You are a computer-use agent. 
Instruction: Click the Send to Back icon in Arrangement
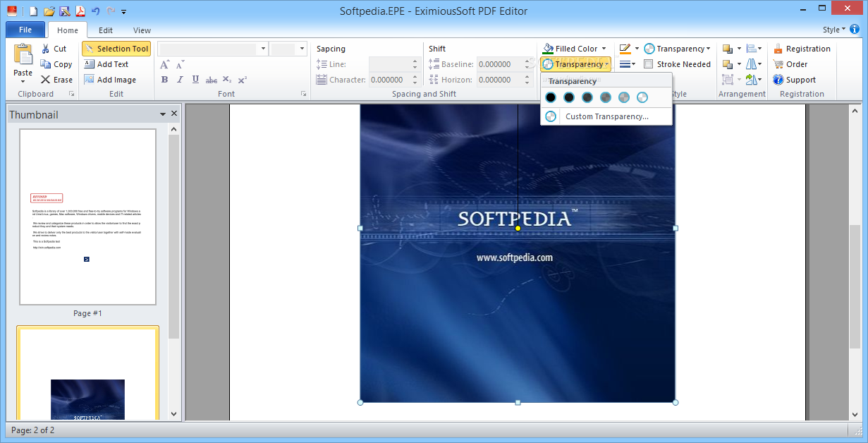pos(728,64)
